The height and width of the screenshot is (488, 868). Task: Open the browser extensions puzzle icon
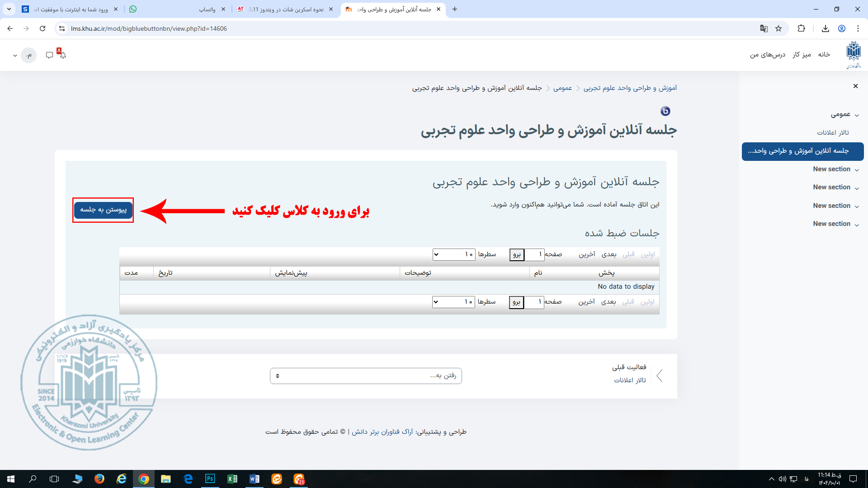(801, 28)
